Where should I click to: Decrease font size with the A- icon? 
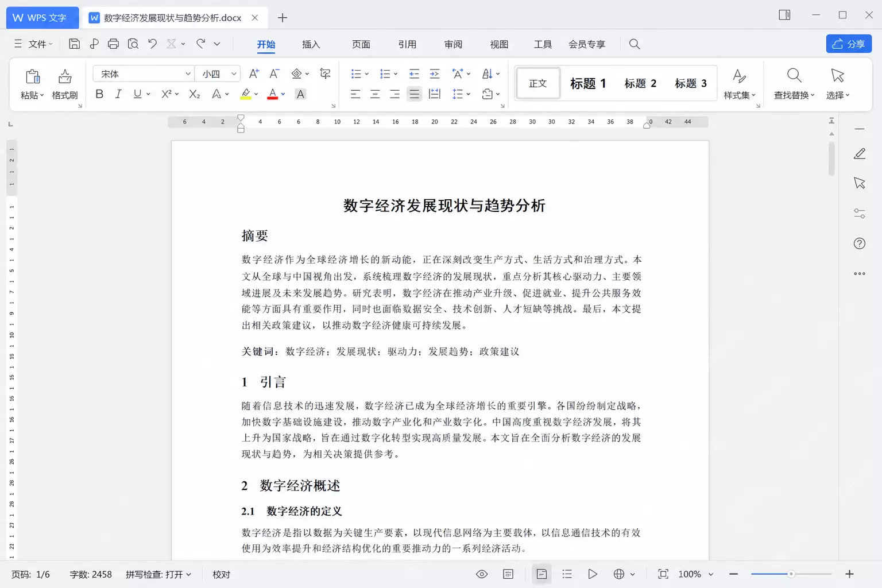click(x=274, y=73)
